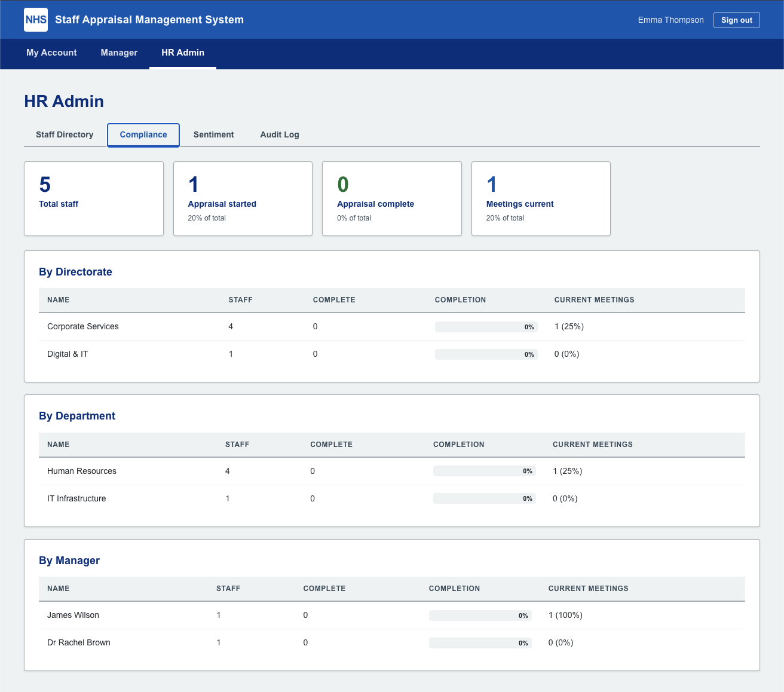Click the Appraisal complete stat card
Image resolution: width=784 pixels, height=692 pixels.
coord(391,198)
